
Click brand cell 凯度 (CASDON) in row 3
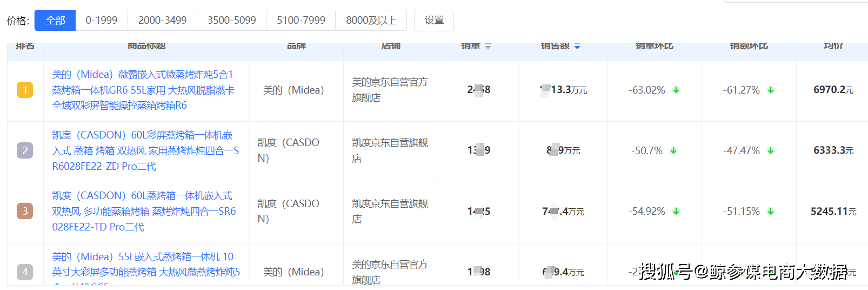pyautogui.click(x=289, y=211)
